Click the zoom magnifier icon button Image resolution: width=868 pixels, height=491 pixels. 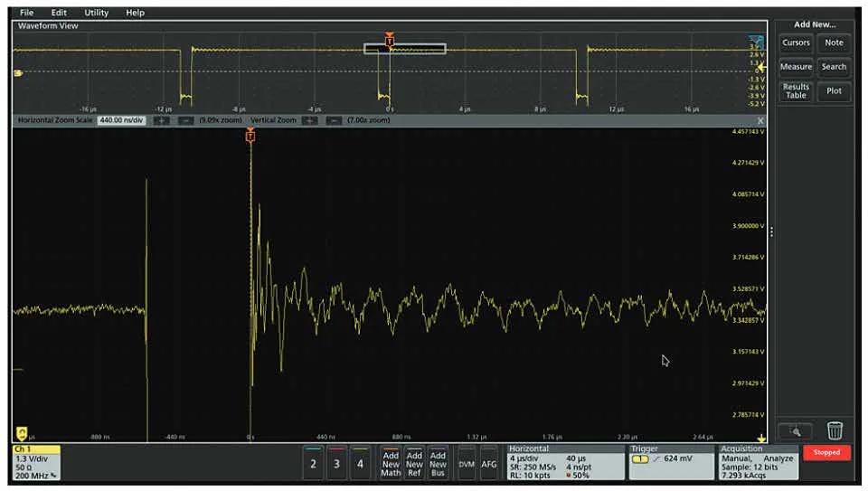[x=795, y=431]
